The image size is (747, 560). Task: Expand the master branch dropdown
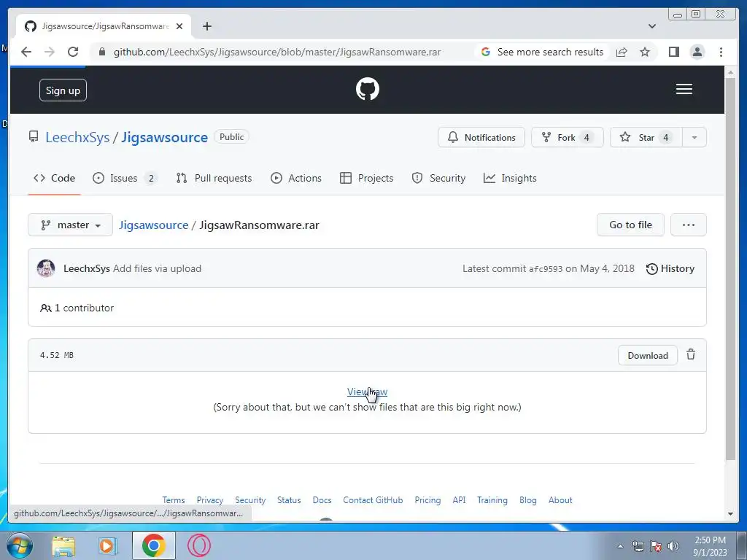click(71, 225)
